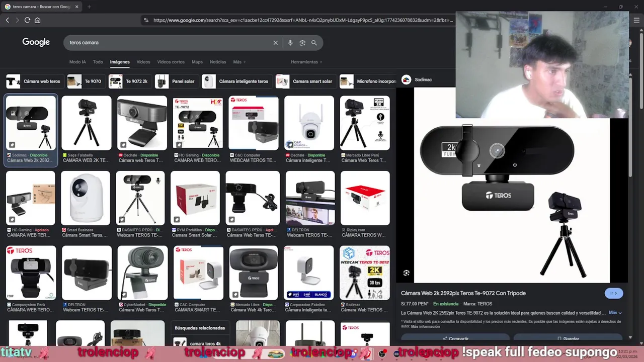Open the RYM Portátiles Solar camera thumbnail
This screenshot has width=644, height=362.
click(x=195, y=198)
